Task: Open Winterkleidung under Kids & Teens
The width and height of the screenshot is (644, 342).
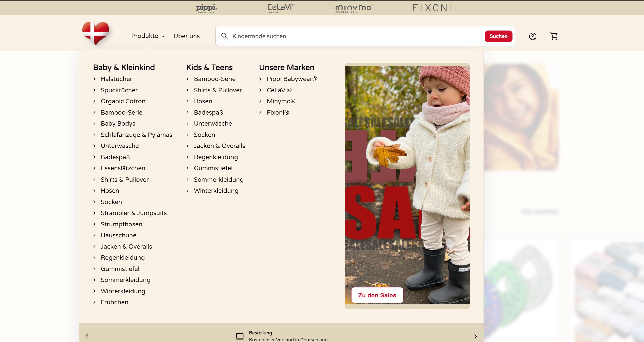Action: 216,191
